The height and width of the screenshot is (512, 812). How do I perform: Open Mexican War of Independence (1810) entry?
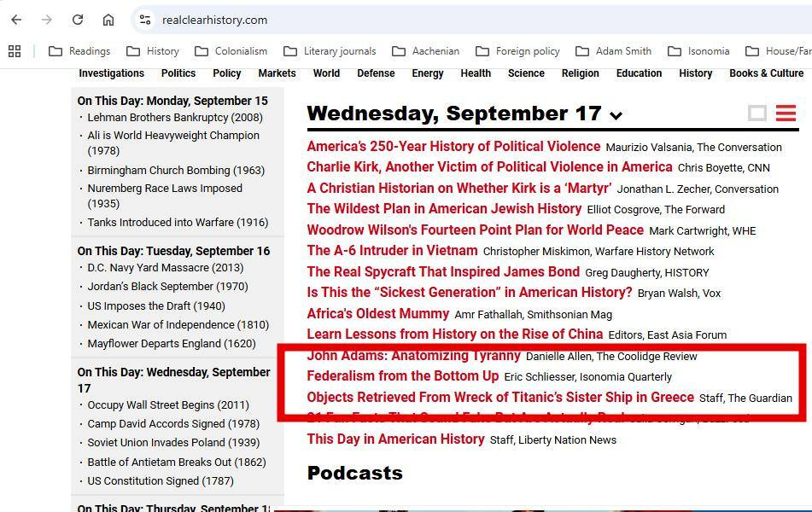pos(178,325)
